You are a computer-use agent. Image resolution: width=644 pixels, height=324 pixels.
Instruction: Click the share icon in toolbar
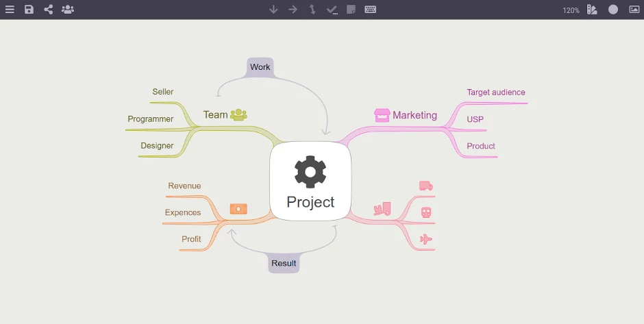coord(49,10)
